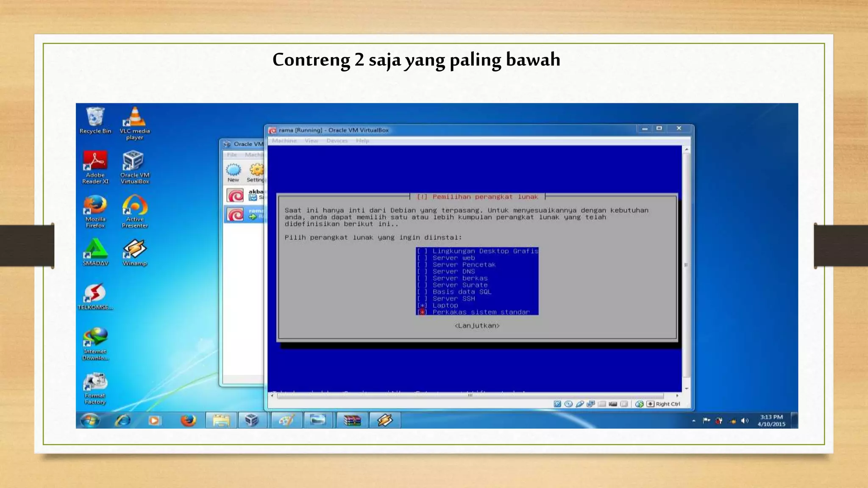The image size is (868, 488).
Task: Check Lingkungan Desktop Grafis option
Action: (x=477, y=251)
